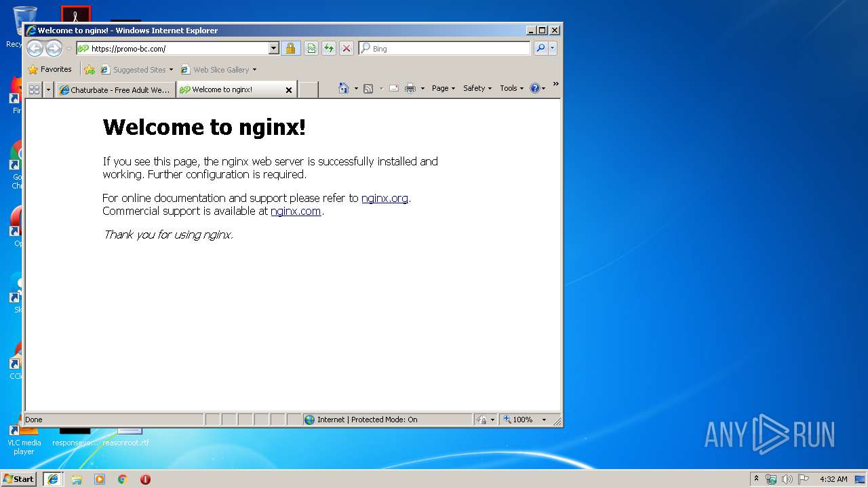Open IE window system menu icon
The image size is (868, 488).
[31, 30]
